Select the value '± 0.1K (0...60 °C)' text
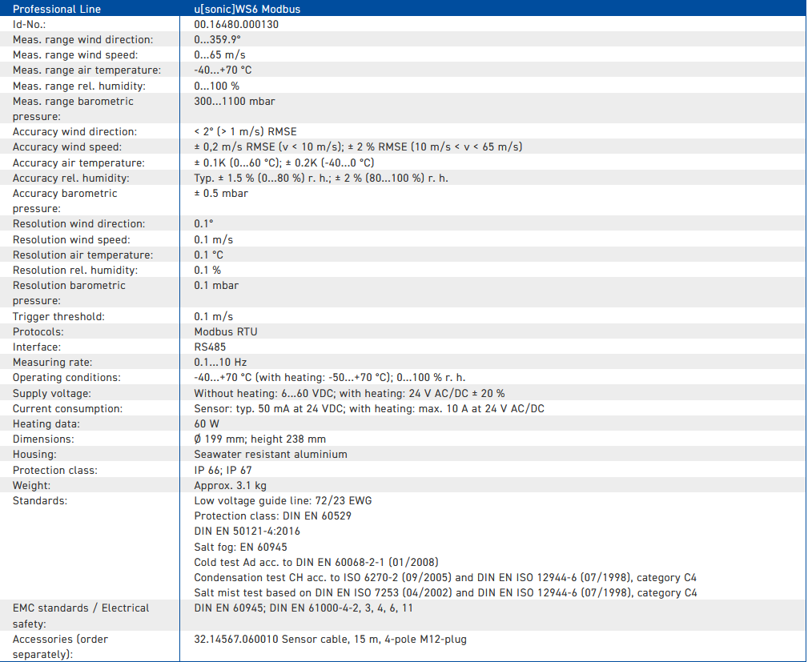 tap(238, 162)
